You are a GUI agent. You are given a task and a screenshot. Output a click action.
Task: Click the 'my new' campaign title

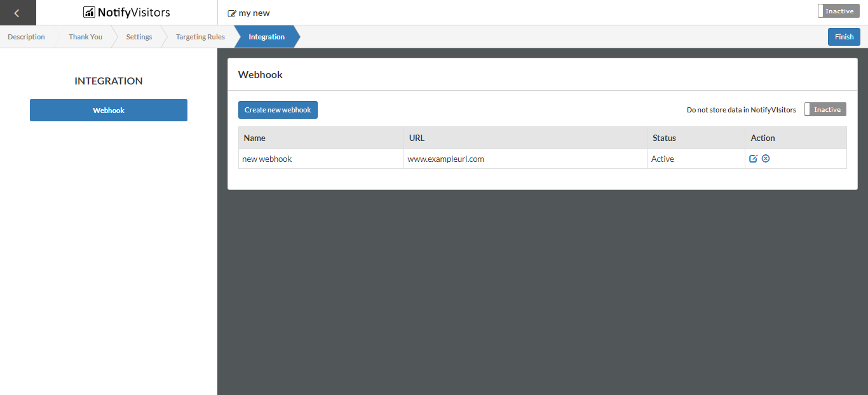tap(254, 13)
